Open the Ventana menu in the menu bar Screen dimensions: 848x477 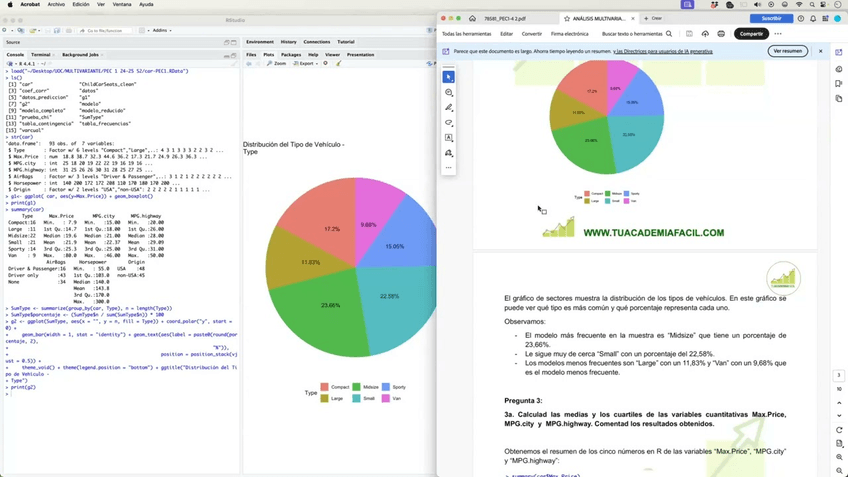coord(121,4)
